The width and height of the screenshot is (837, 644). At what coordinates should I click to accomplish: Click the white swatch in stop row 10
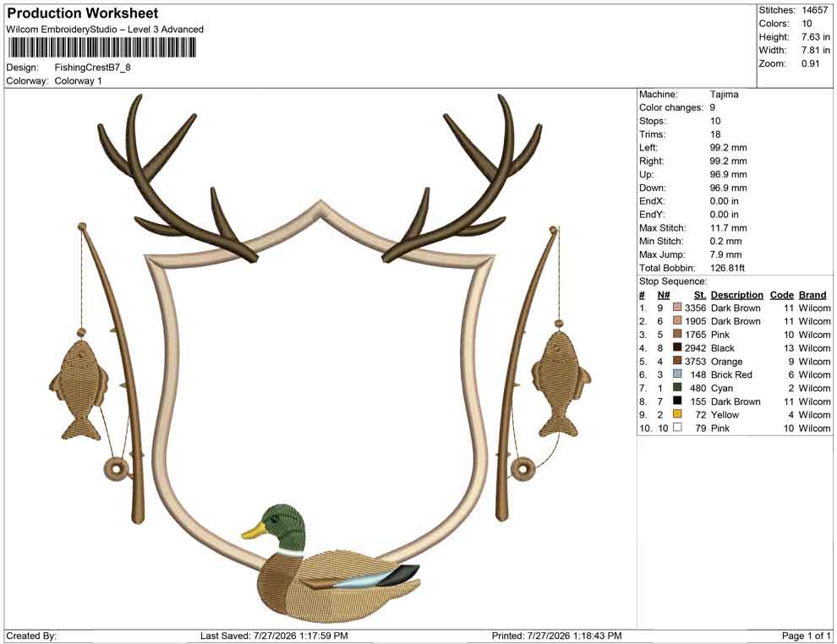pyautogui.click(x=677, y=428)
